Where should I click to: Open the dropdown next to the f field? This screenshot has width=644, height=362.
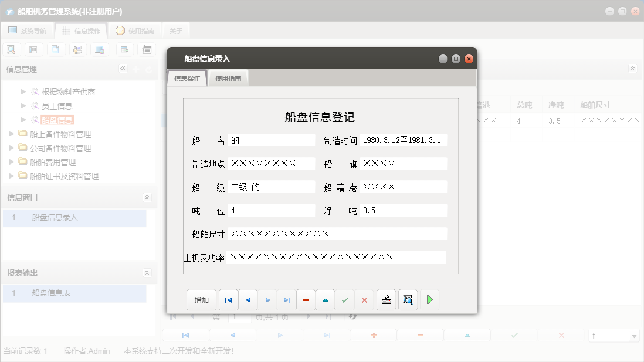click(x=633, y=335)
